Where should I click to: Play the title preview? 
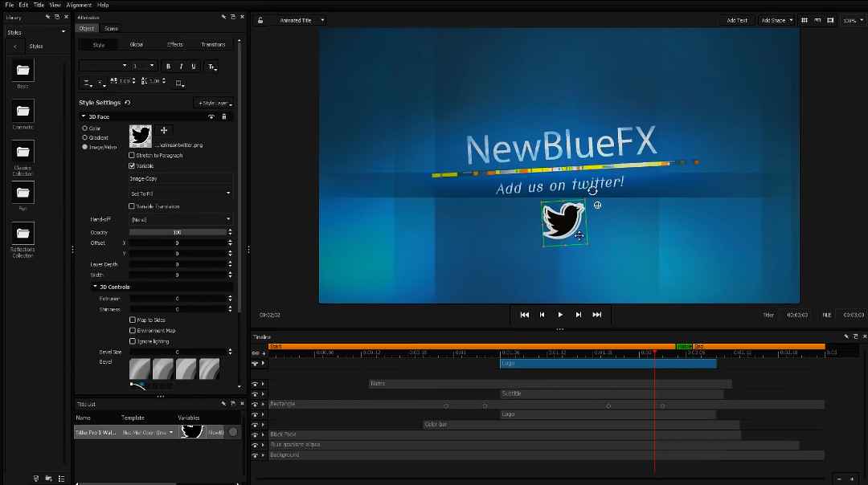pyautogui.click(x=560, y=315)
